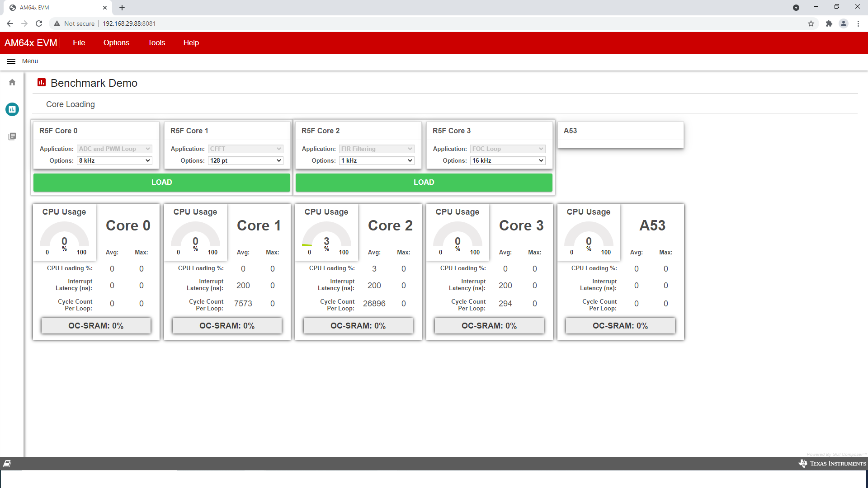Switch to the AM64x EVM browser tab
Screen dimensions: 868x488
point(54,8)
